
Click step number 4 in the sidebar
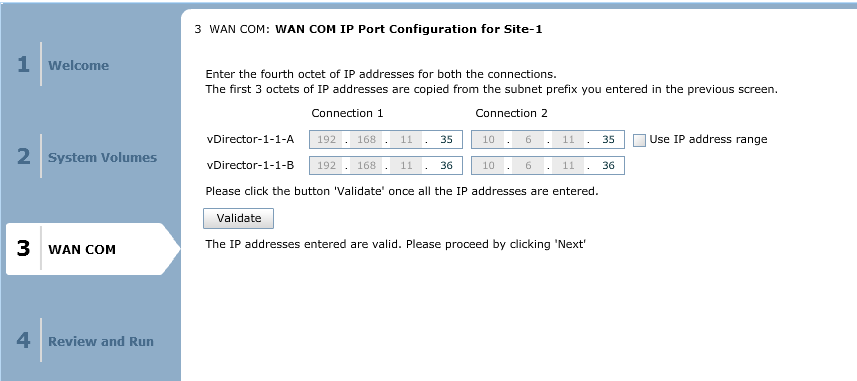coord(23,340)
